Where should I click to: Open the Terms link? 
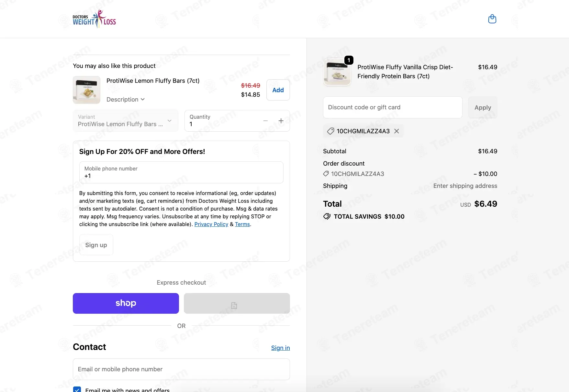tap(242, 224)
